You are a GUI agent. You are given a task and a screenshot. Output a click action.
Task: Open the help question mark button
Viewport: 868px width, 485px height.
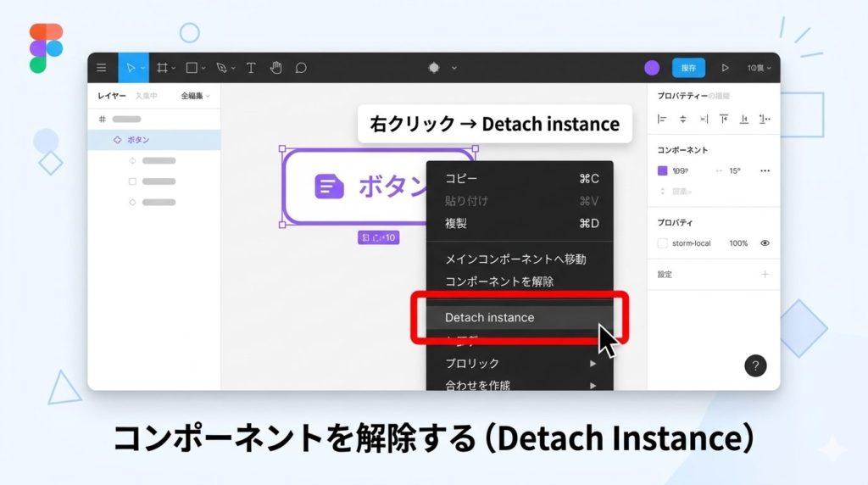click(755, 365)
